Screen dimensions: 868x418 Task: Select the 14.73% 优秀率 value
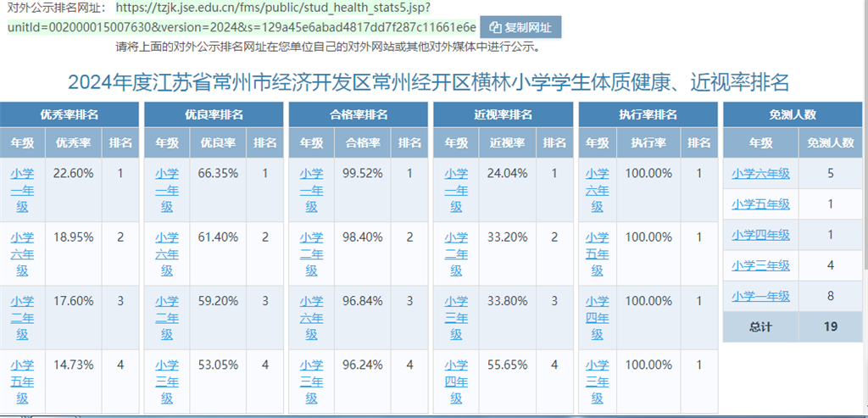click(74, 365)
